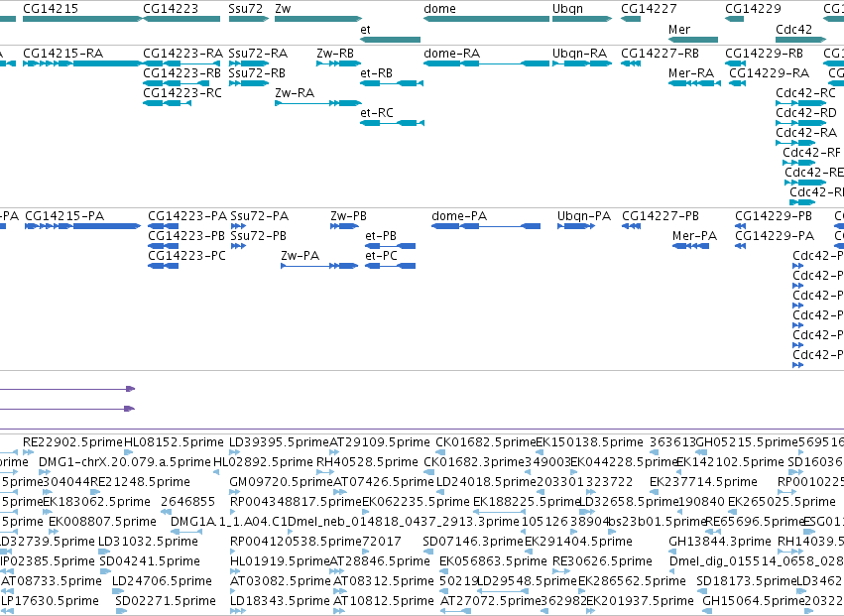Click protein CG14229-PA label
This screenshot has width=844, height=616.
click(x=775, y=236)
